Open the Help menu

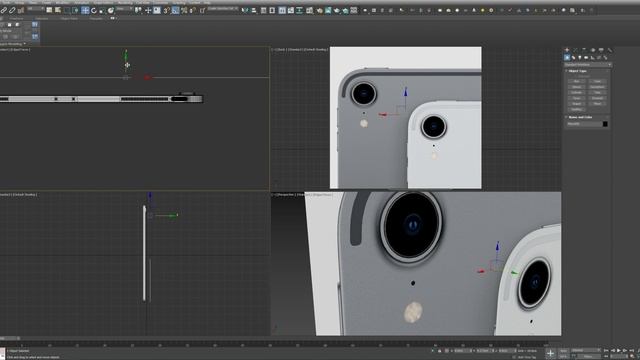coord(207,2)
